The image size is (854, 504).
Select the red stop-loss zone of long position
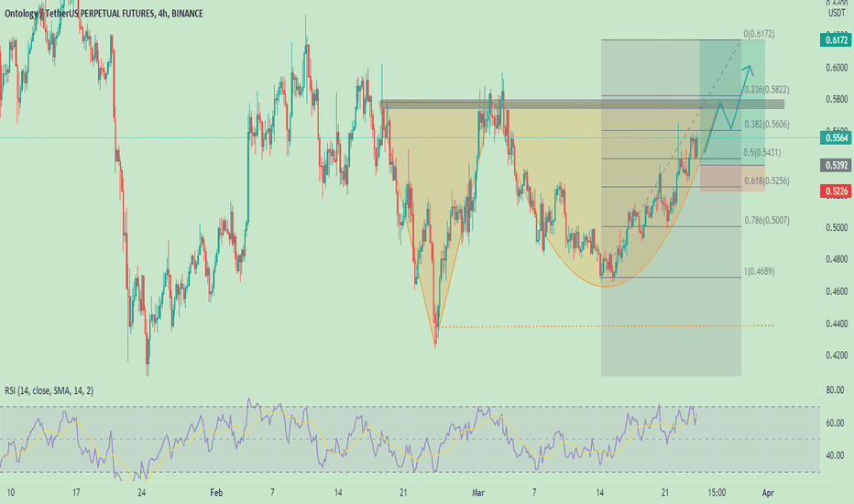[732, 178]
